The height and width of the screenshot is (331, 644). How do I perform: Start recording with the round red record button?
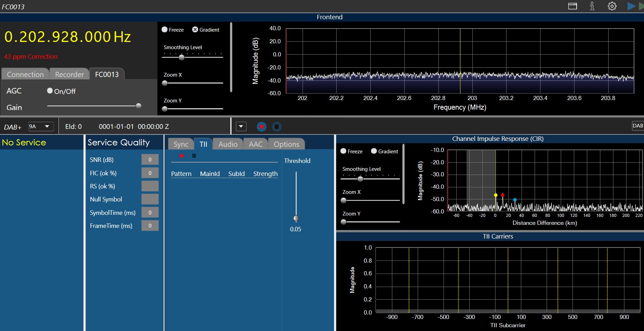point(262,127)
